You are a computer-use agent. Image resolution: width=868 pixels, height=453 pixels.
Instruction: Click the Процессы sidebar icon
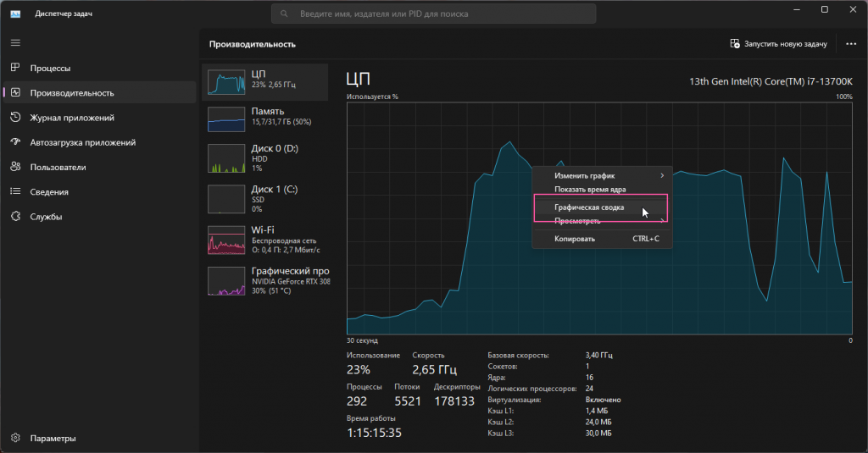coord(15,68)
